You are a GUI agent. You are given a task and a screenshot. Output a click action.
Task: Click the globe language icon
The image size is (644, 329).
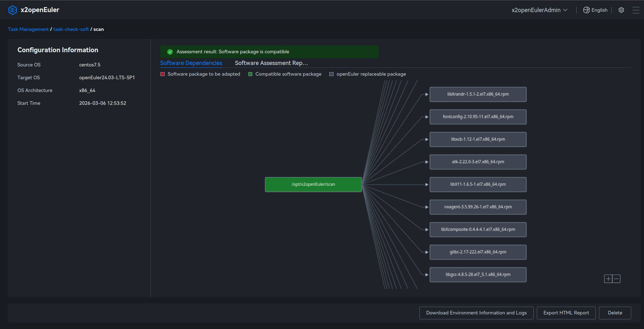[586, 10]
